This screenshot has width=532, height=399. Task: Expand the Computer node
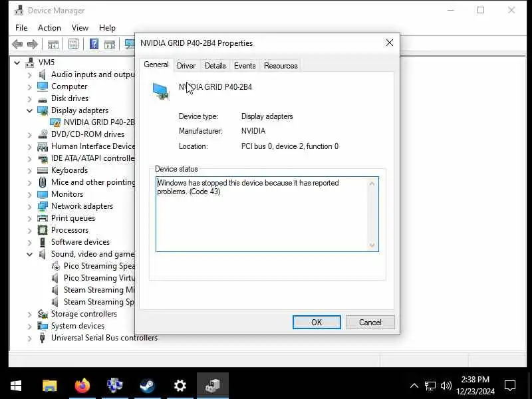pyautogui.click(x=29, y=87)
